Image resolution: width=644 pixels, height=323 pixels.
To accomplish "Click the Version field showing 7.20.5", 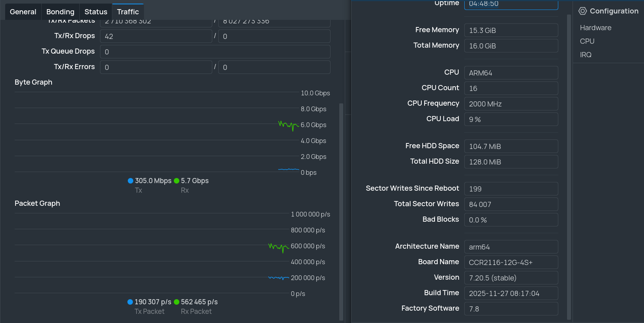I will tap(511, 278).
